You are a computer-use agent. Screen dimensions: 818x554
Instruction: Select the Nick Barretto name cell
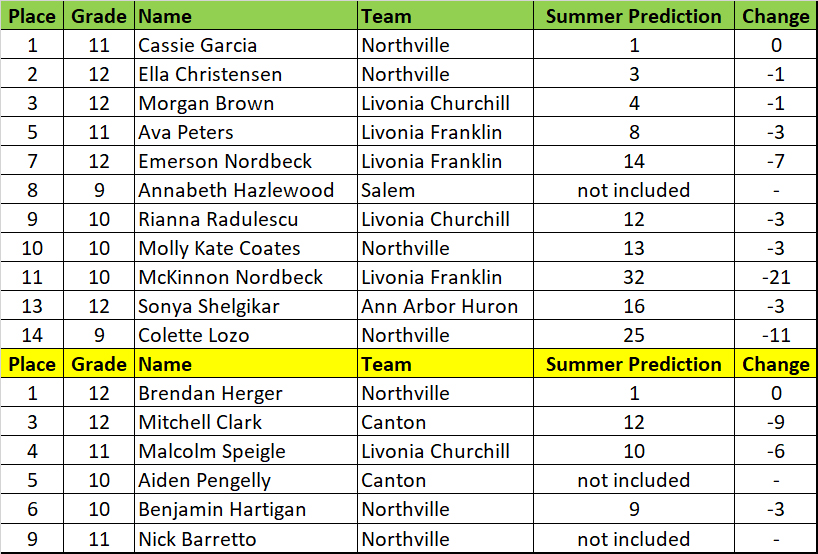[197, 539]
